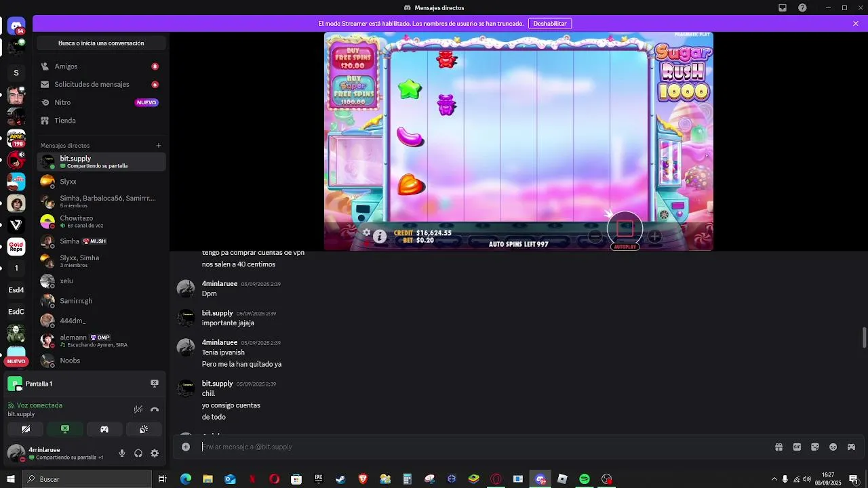Toggle noise suppression in voice panel

point(138,409)
